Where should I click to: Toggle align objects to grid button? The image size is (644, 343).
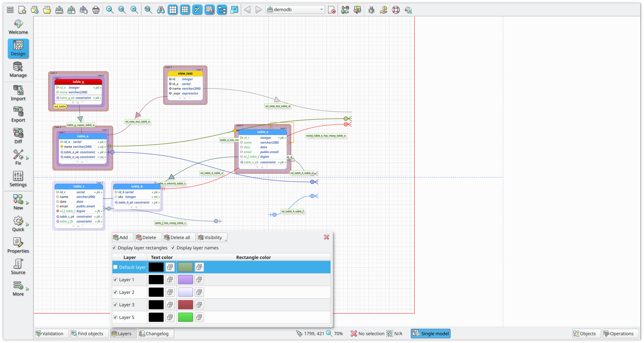click(210, 10)
